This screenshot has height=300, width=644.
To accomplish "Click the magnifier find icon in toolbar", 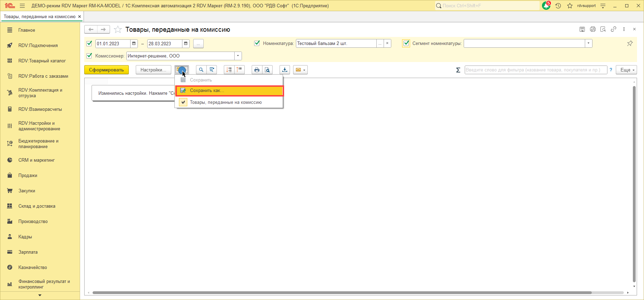I will click(201, 70).
